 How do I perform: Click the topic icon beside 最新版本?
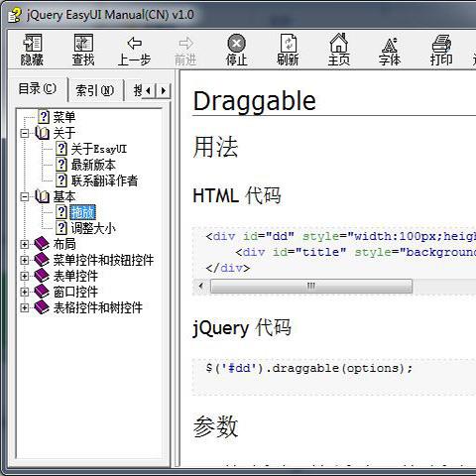61,165
